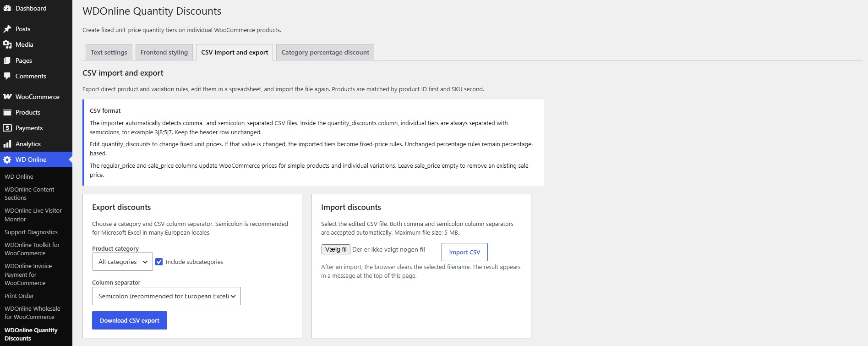Switch to the Text settings tab
Viewport: 868px width, 346px height.
tap(109, 52)
